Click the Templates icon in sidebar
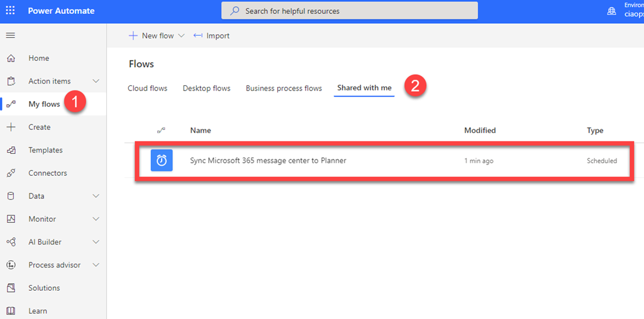Viewport: 644px width, 319px height. (x=11, y=150)
